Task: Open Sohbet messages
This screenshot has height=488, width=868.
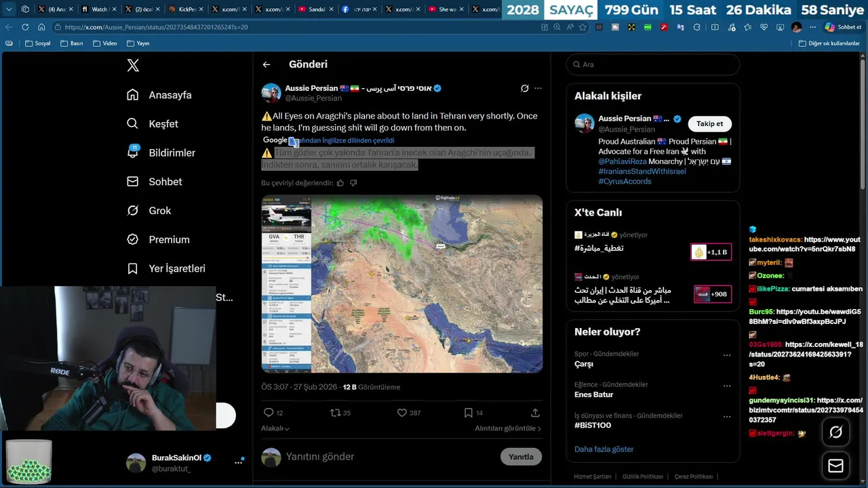Action: point(155,182)
